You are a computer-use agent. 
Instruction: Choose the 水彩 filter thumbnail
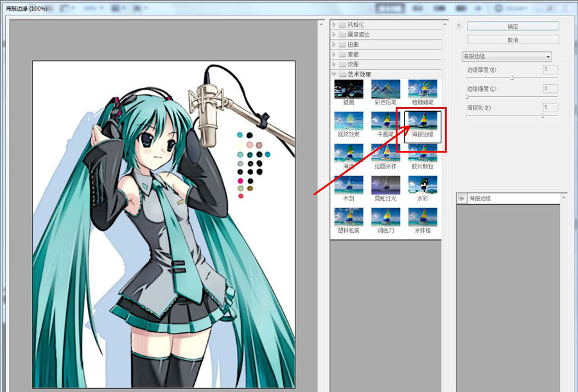423,185
